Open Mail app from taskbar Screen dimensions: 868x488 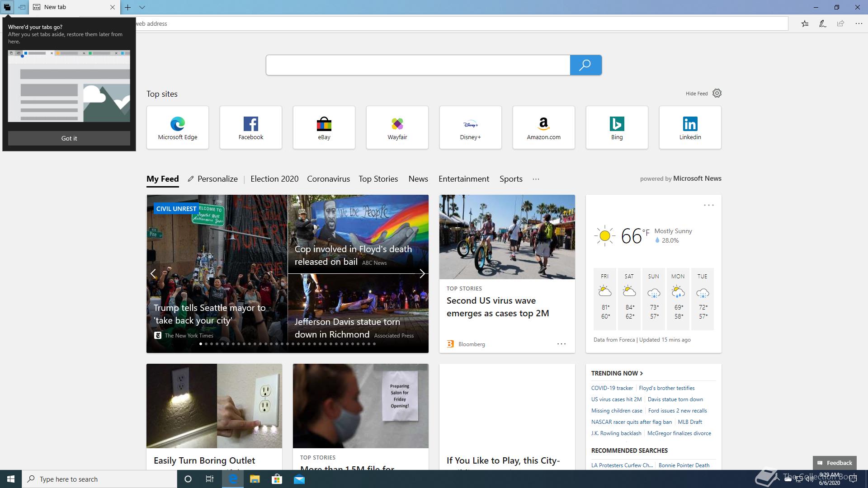(x=299, y=479)
